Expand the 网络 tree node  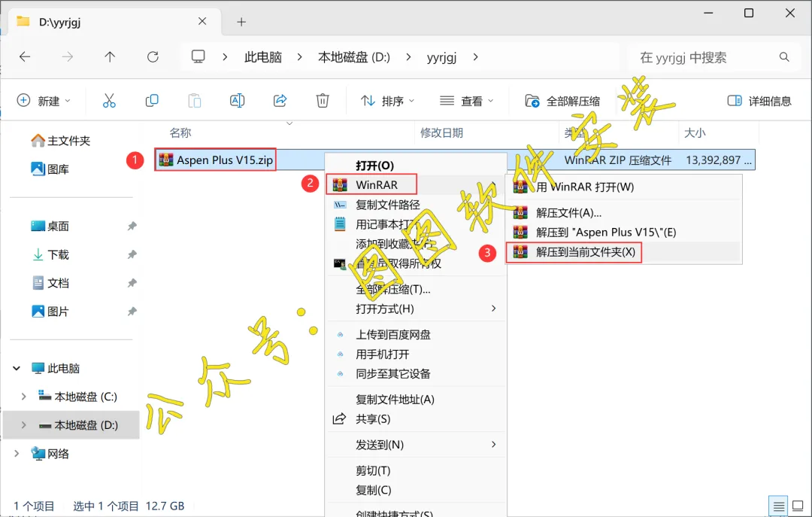17,454
